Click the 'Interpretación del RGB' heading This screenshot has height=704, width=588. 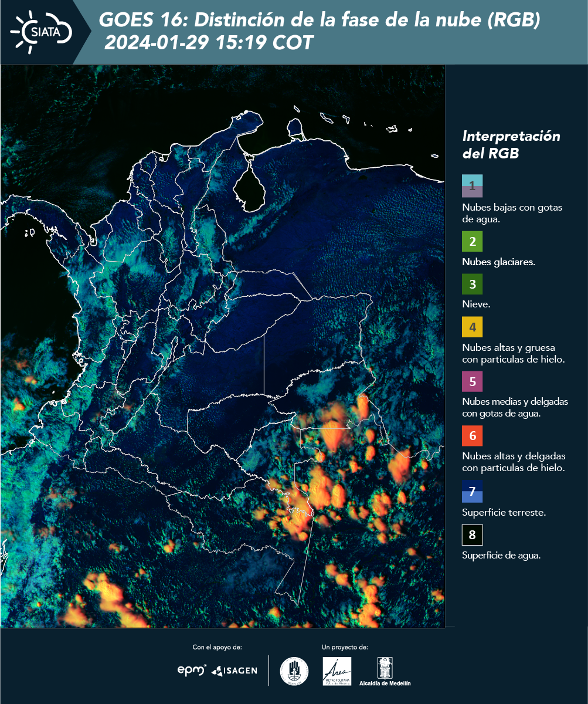pyautogui.click(x=511, y=144)
